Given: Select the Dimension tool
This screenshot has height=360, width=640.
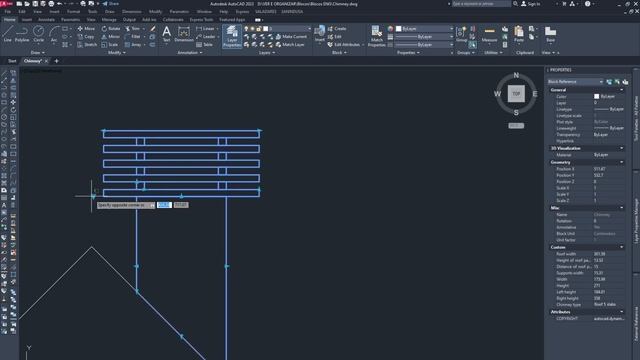Looking at the screenshot, I should tap(184, 34).
